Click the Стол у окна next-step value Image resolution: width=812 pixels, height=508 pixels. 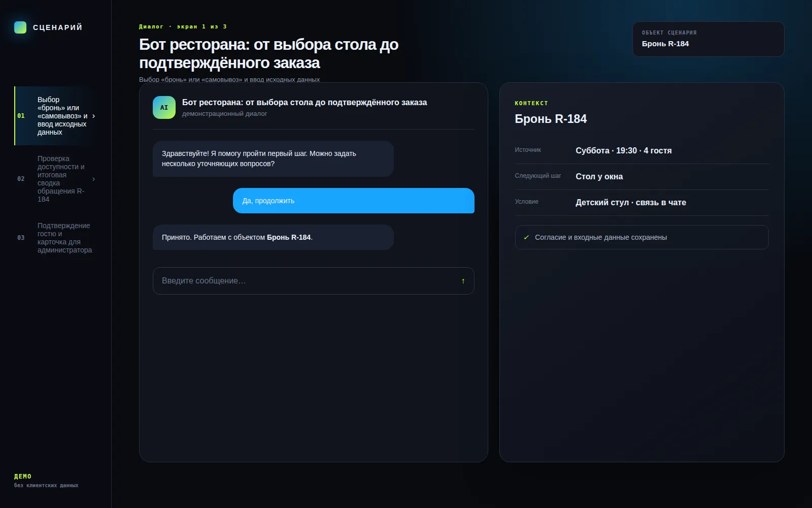pyautogui.click(x=599, y=176)
